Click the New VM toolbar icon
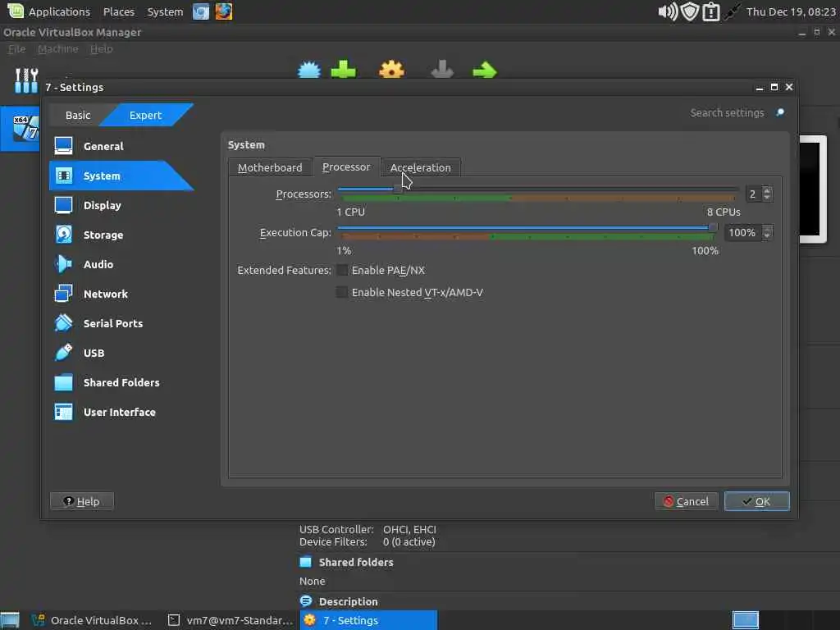Viewport: 840px width, 630px height. click(309, 70)
